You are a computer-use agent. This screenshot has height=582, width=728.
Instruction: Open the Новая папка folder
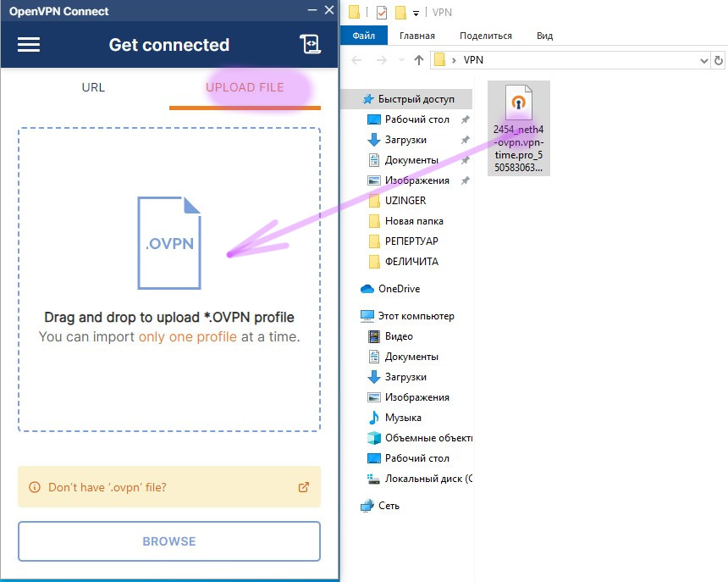[x=414, y=221]
